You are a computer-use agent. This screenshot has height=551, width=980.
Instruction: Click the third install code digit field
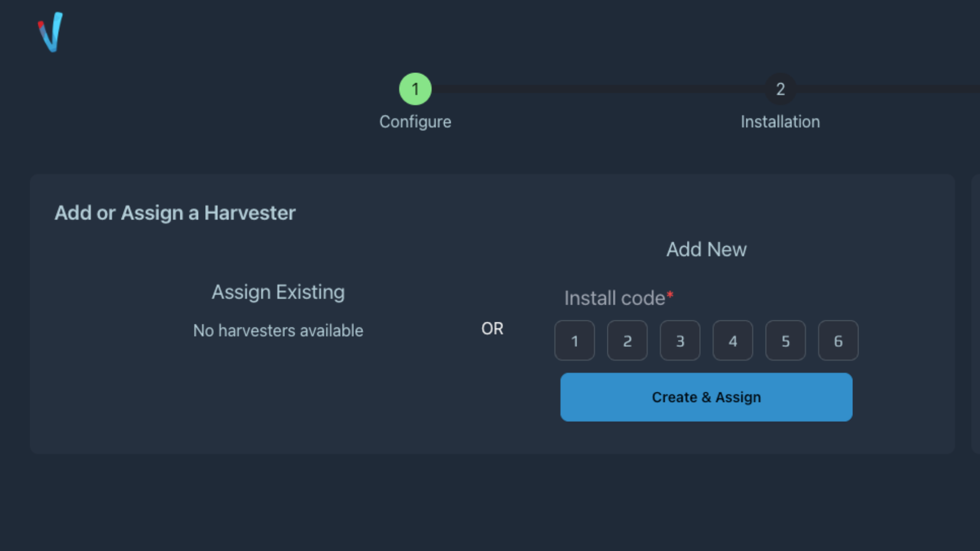pyautogui.click(x=680, y=340)
